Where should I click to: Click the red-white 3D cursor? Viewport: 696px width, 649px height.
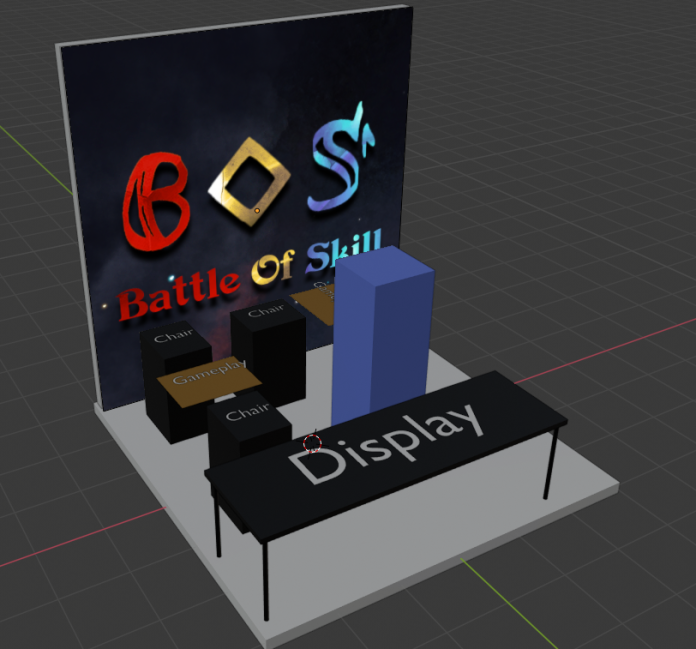pos(312,443)
